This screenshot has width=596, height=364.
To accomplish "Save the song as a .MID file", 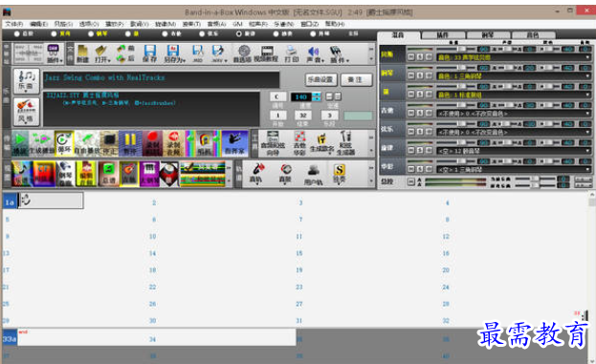I will point(197,54).
